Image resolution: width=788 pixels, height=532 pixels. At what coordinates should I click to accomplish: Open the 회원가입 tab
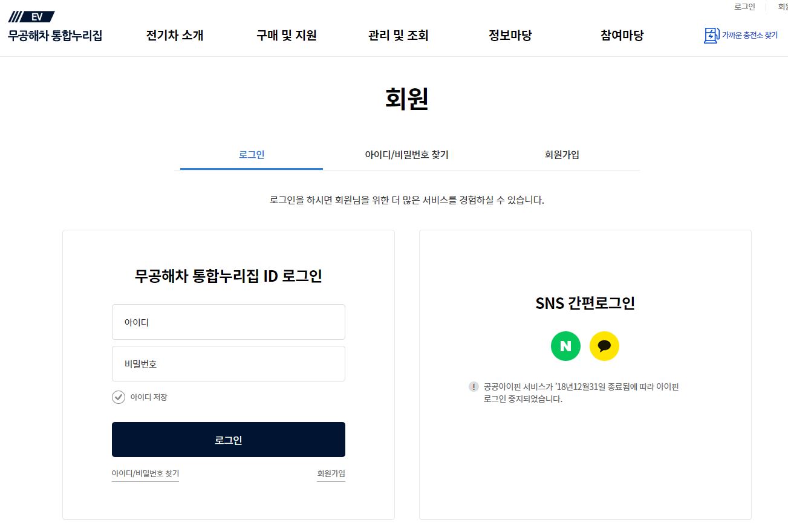tap(561, 155)
